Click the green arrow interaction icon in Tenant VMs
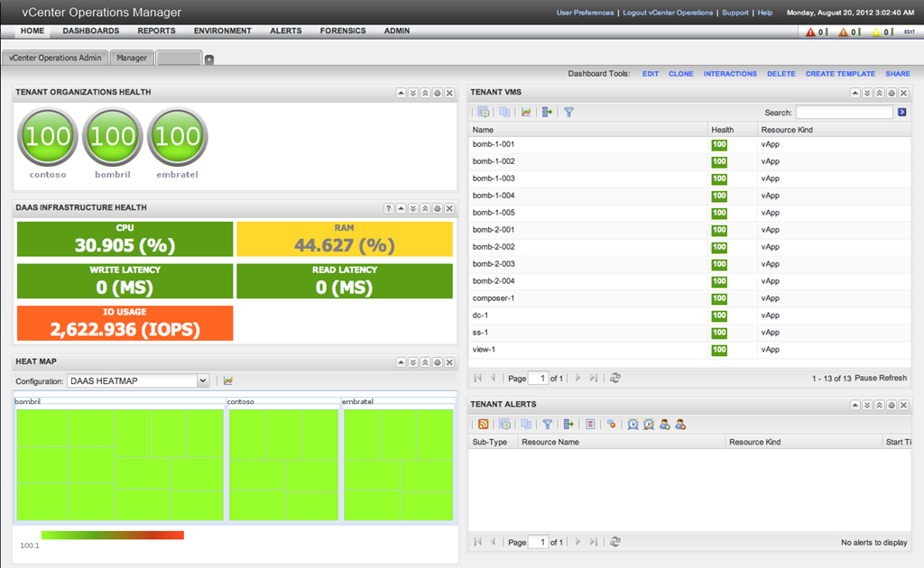The width and height of the screenshot is (924, 568). coord(547,112)
